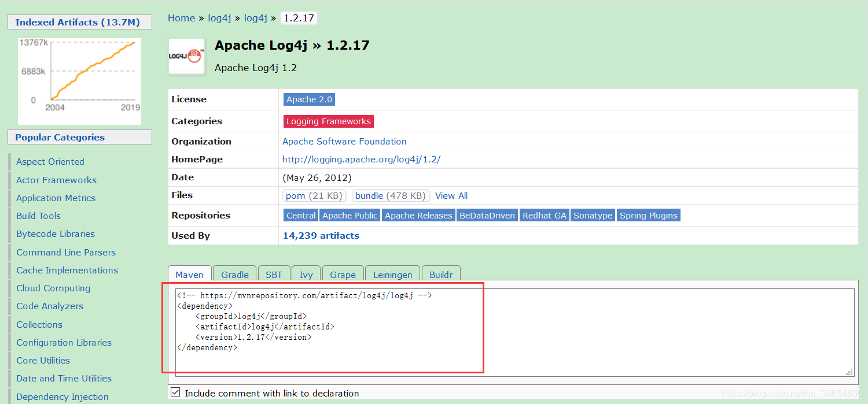Switch to the Grape tab
The image size is (868, 404).
(343, 275)
